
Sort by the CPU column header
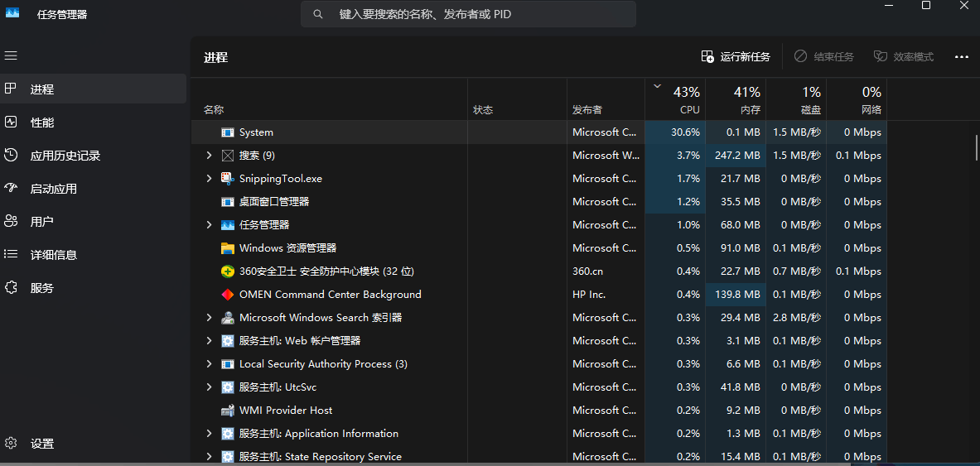(675, 99)
